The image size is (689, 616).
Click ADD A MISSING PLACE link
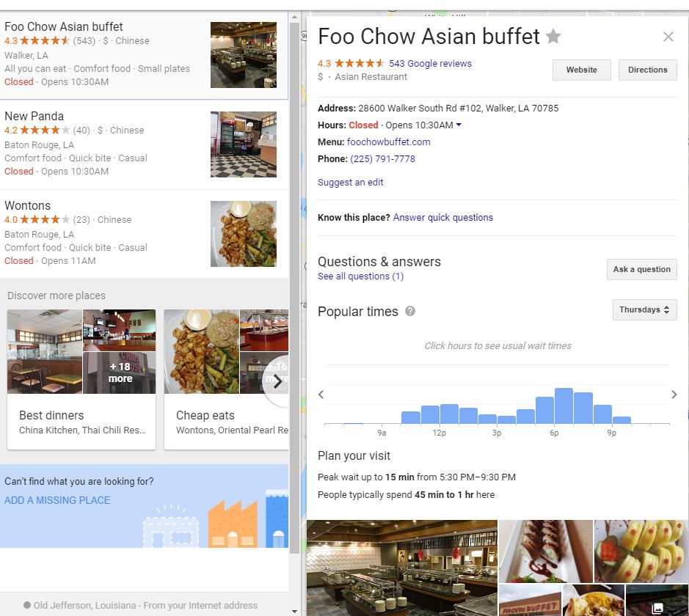tap(57, 500)
